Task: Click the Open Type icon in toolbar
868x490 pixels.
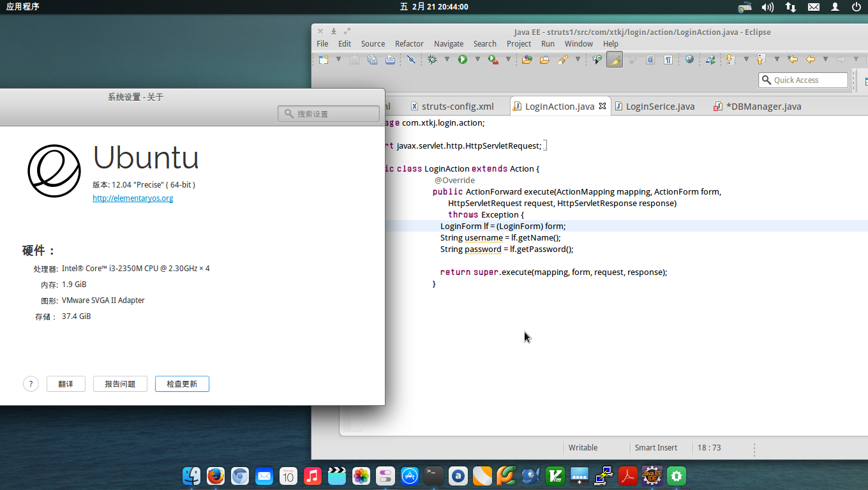Action: [527, 59]
